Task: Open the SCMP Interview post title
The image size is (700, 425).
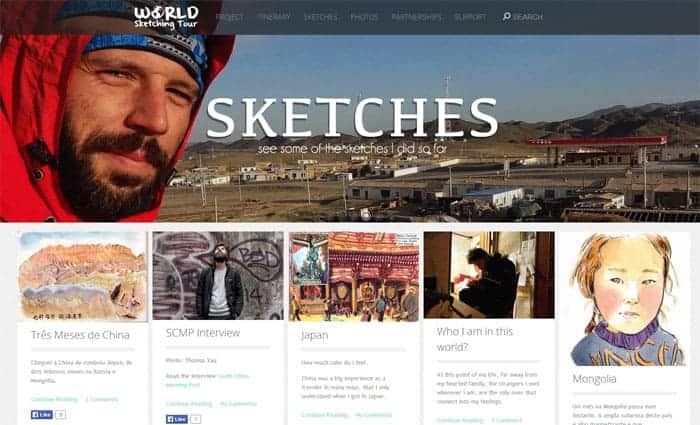Action: coord(203,333)
